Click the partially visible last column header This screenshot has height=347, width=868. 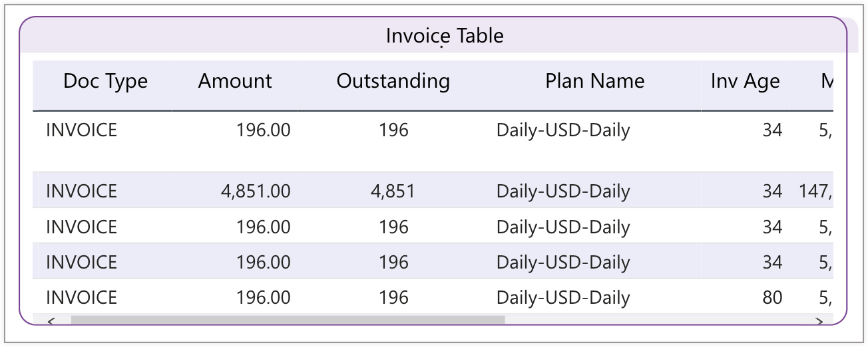pyautogui.click(x=827, y=81)
